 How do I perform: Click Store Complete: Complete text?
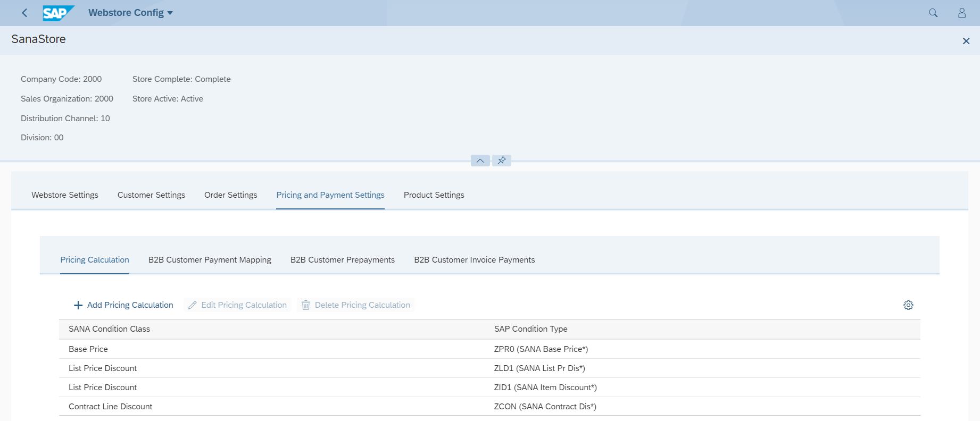(181, 79)
